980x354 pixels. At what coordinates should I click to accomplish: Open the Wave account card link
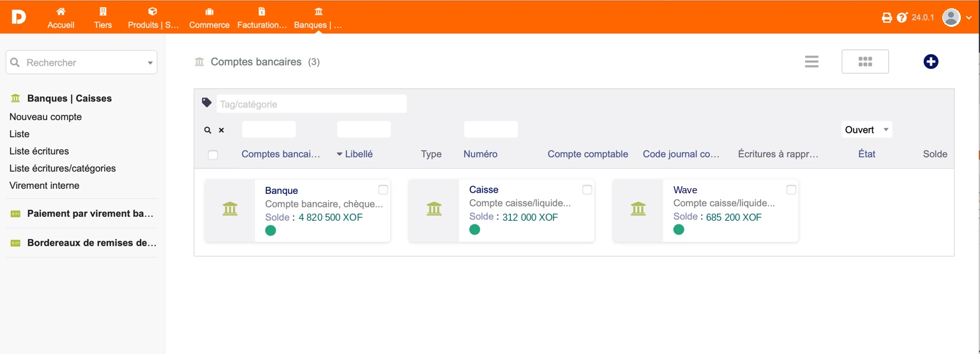(685, 189)
